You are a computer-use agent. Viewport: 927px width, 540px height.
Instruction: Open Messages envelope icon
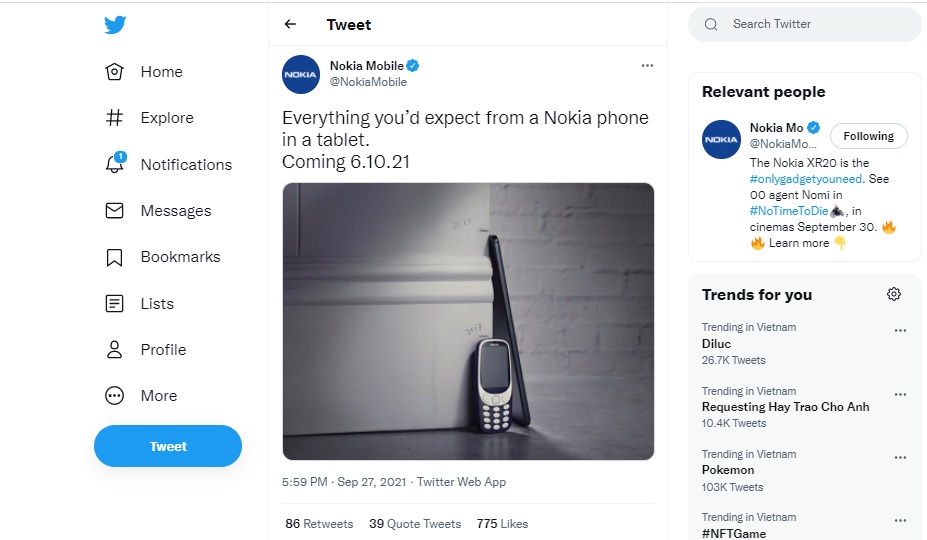coord(114,211)
